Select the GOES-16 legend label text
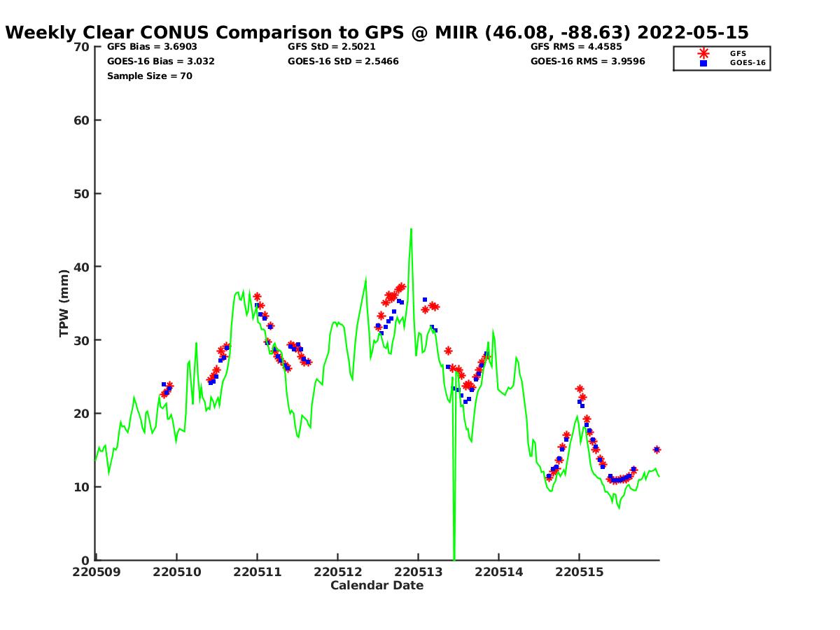 pyautogui.click(x=747, y=63)
